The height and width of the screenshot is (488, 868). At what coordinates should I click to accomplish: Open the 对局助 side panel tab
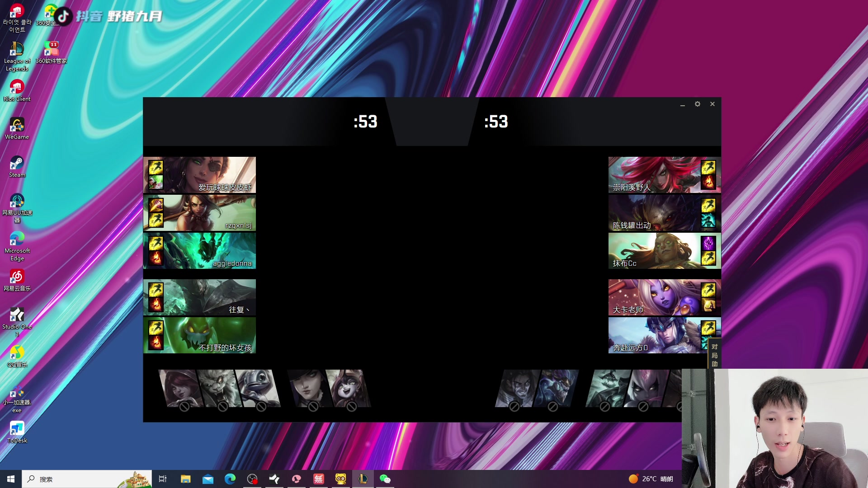point(714,355)
